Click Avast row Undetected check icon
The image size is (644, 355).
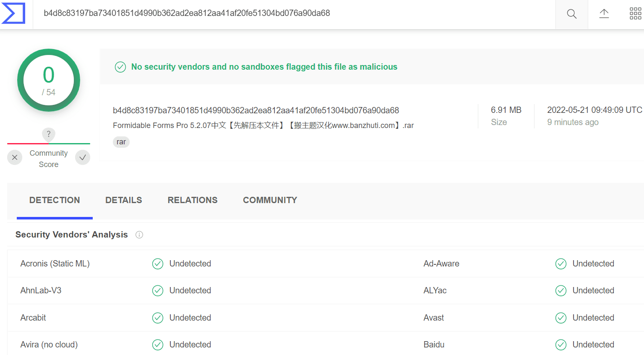(561, 318)
